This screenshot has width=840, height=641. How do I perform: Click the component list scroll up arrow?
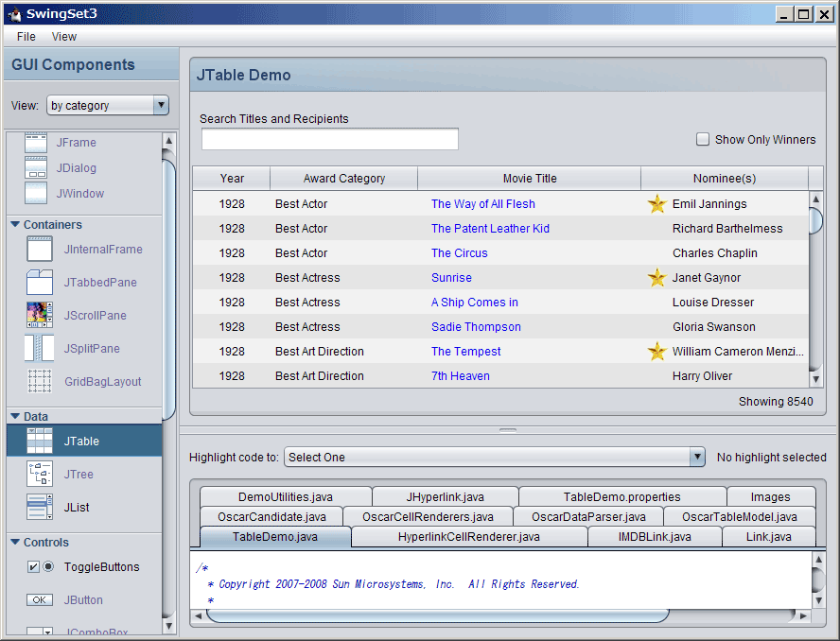click(x=168, y=140)
